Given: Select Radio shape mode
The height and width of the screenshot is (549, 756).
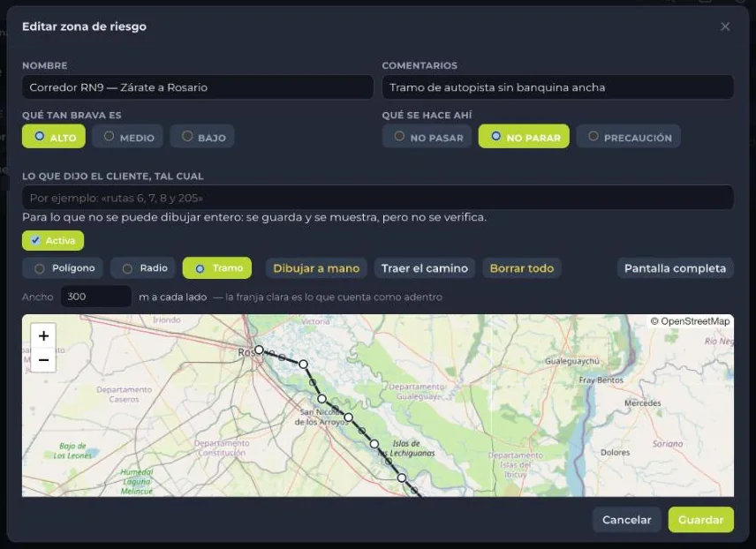Looking at the screenshot, I should tap(143, 268).
